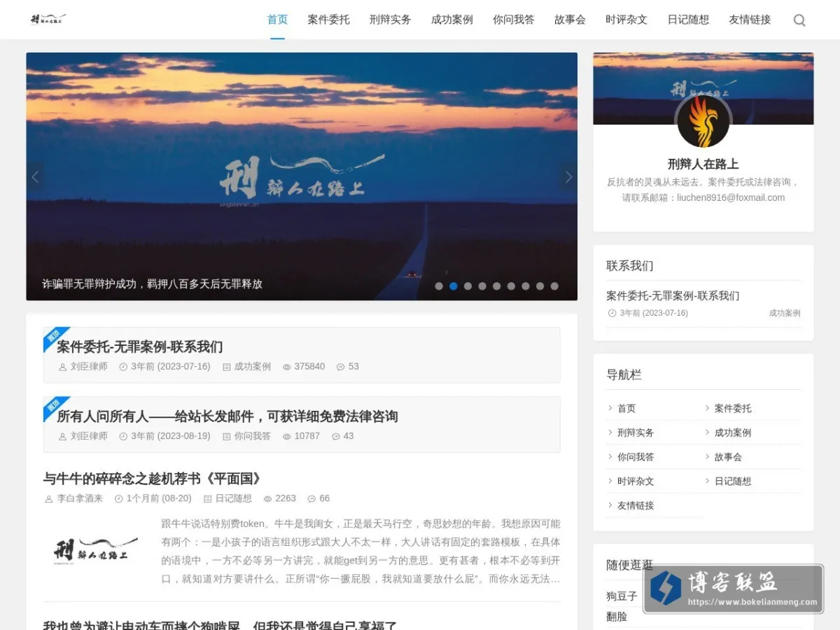The image size is (840, 630).
Task: Click view count 2263 eye icon
Action: [267, 499]
